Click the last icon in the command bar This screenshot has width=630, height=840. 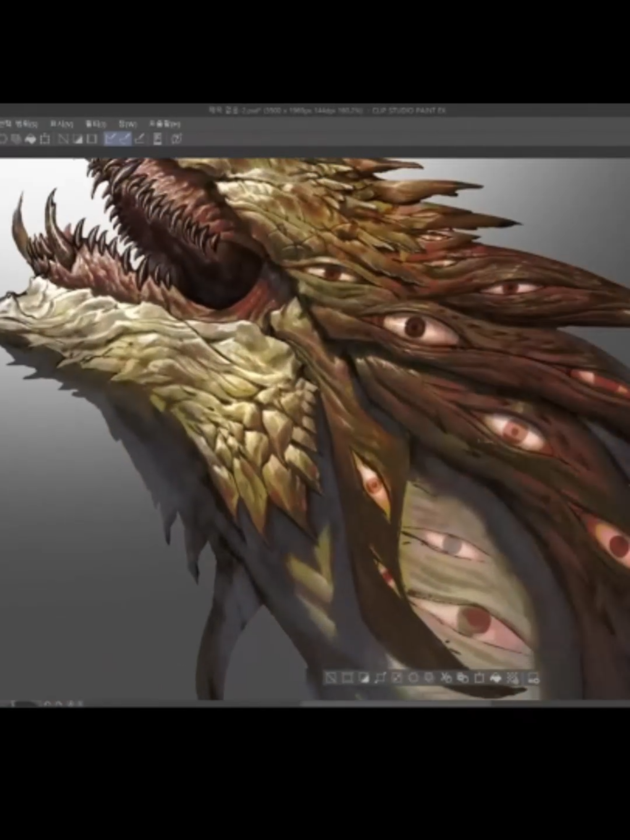[x=176, y=139]
